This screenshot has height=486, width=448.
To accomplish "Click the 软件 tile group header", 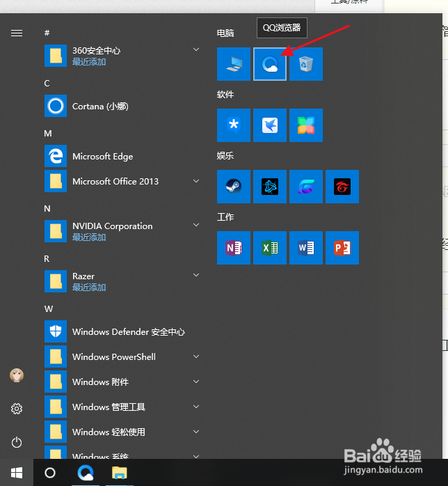I will [x=225, y=95].
